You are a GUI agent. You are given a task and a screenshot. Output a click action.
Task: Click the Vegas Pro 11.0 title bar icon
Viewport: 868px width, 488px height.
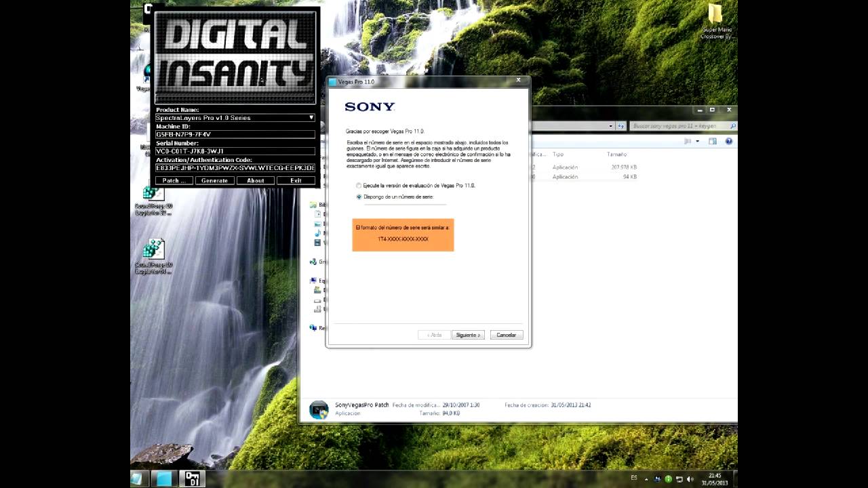(x=332, y=82)
